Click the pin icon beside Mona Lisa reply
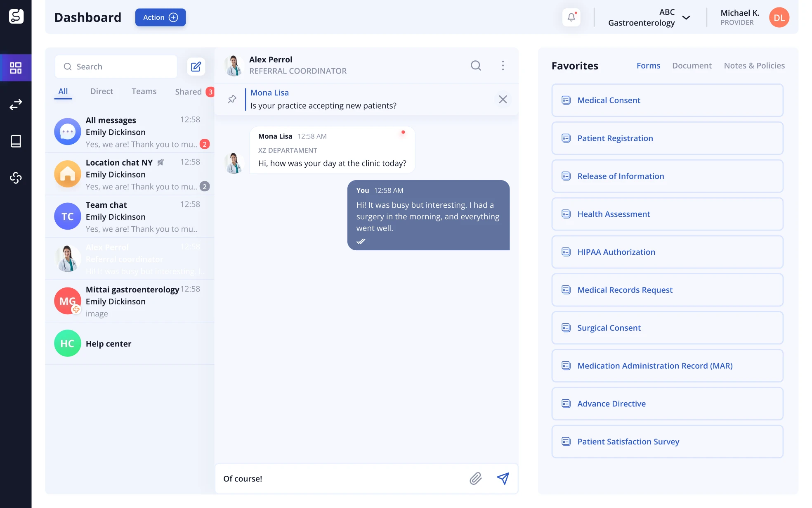Image resolution: width=812 pixels, height=508 pixels. (232, 99)
